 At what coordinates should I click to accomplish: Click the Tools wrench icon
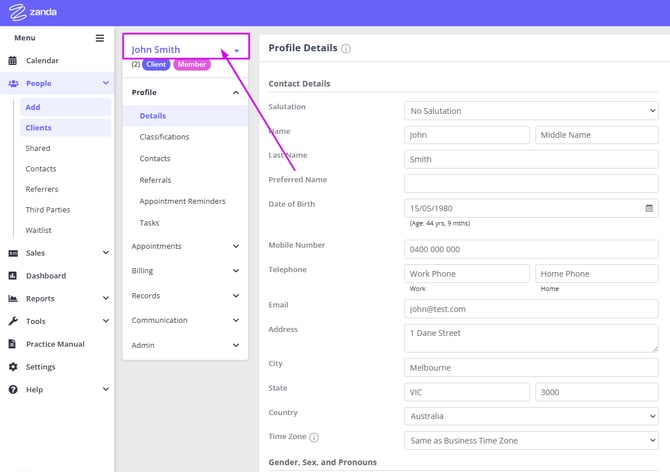pyautogui.click(x=13, y=321)
